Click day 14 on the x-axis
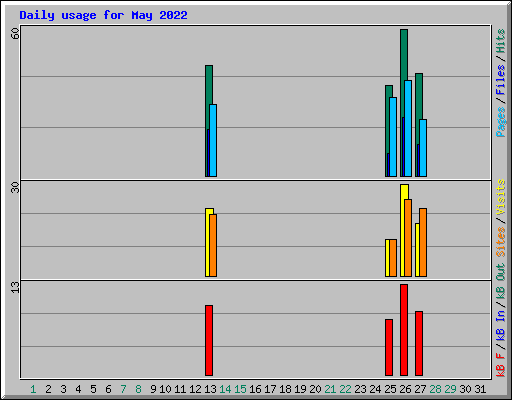Screen dimensions: 512x400 click(x=225, y=389)
